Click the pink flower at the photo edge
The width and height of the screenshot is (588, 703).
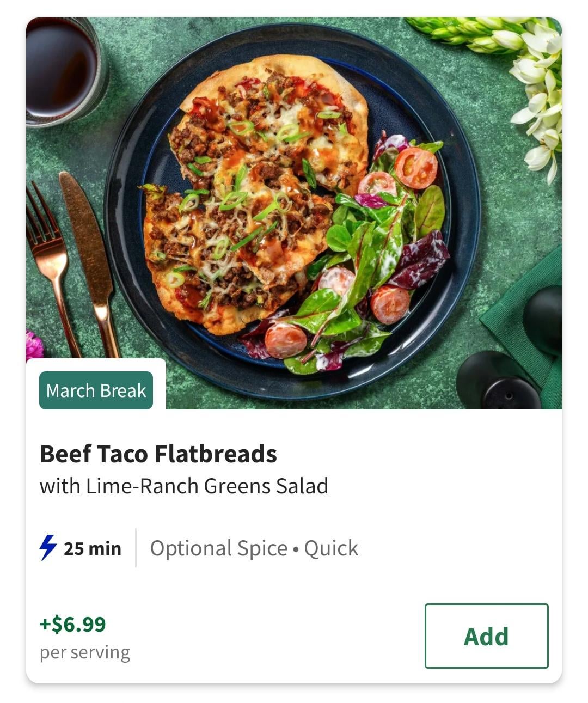(34, 346)
